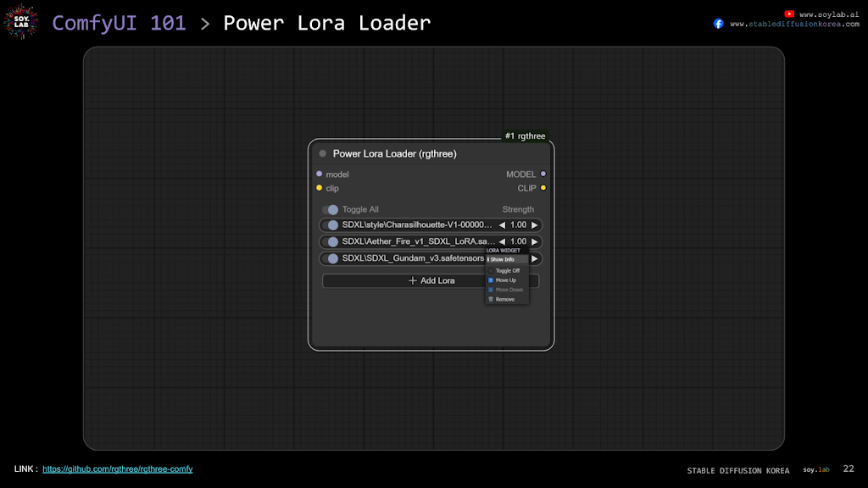
Task: Click the MODEL output connector dot
Action: click(543, 174)
